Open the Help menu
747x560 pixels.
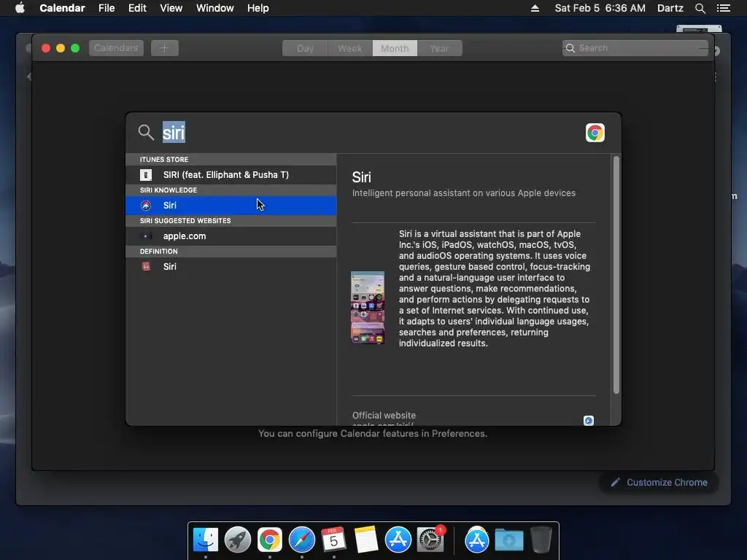[x=258, y=8]
